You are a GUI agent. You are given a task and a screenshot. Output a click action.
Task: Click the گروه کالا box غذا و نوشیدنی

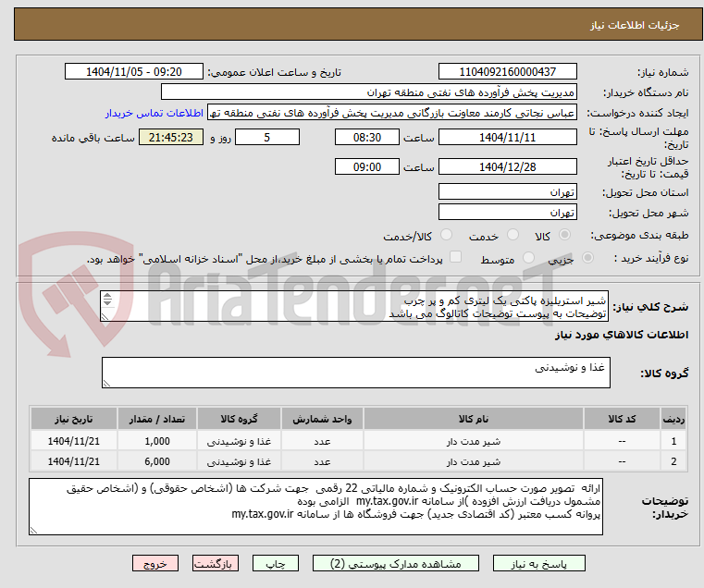click(x=356, y=373)
